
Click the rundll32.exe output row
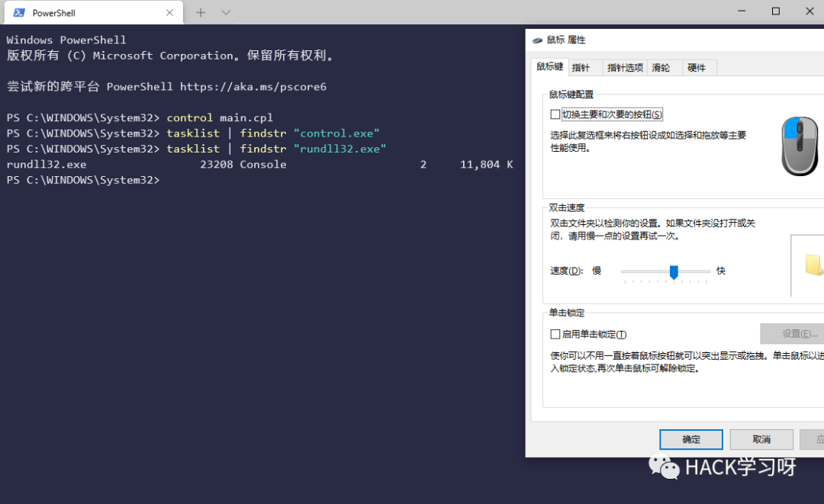click(x=259, y=165)
